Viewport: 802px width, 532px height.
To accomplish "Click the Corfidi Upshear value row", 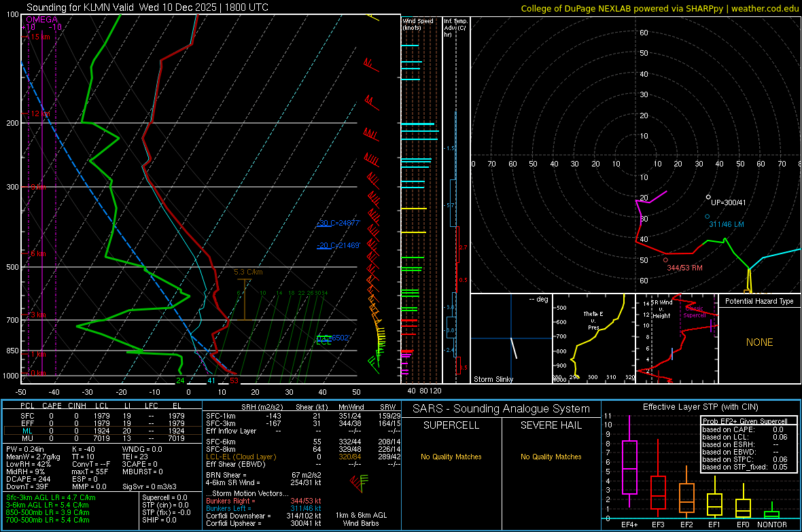I will pyautogui.click(x=264, y=523).
